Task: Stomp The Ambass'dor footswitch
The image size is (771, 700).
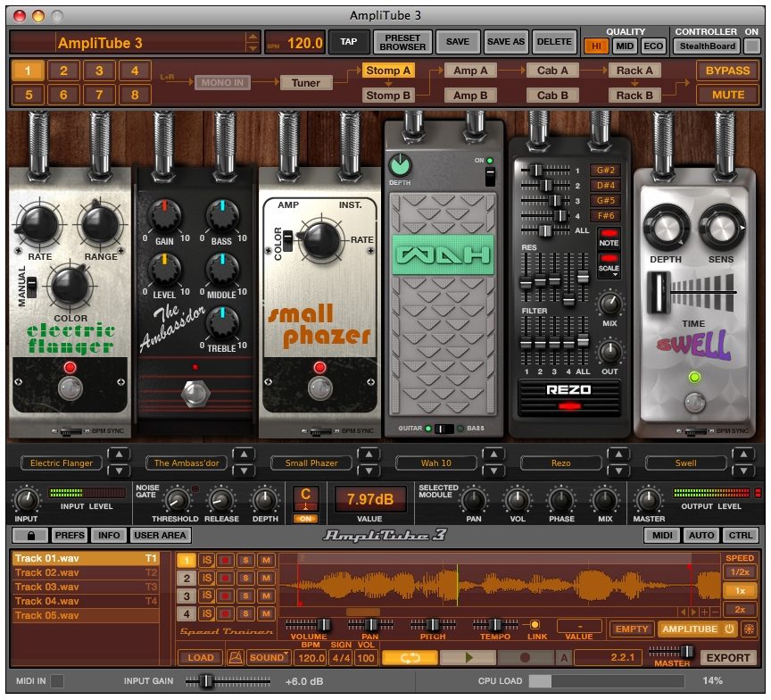Action: point(195,393)
